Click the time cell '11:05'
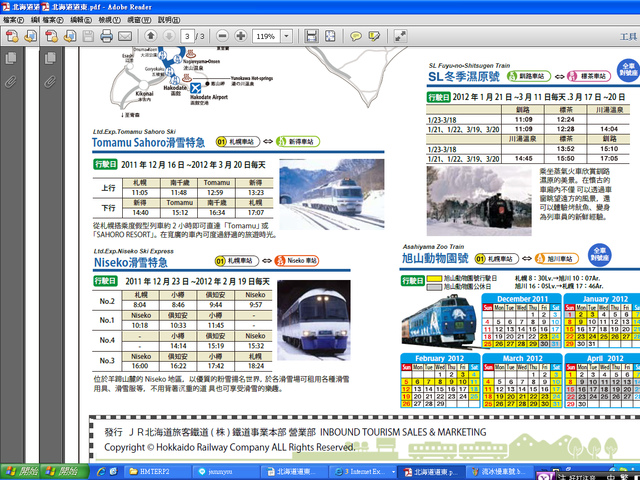 140,192
